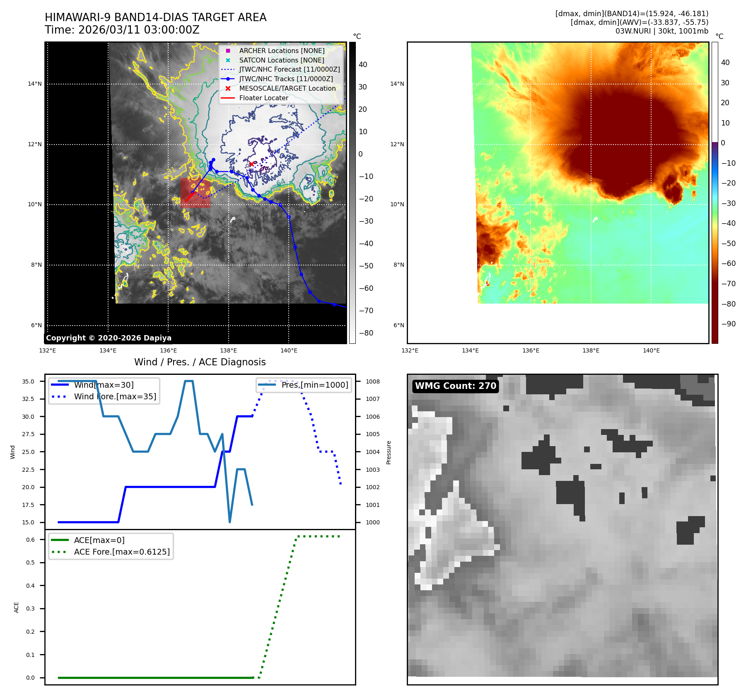This screenshot has height=700, width=746.
Task: Click the grayscale temperature colorbar
Action: click(352, 193)
